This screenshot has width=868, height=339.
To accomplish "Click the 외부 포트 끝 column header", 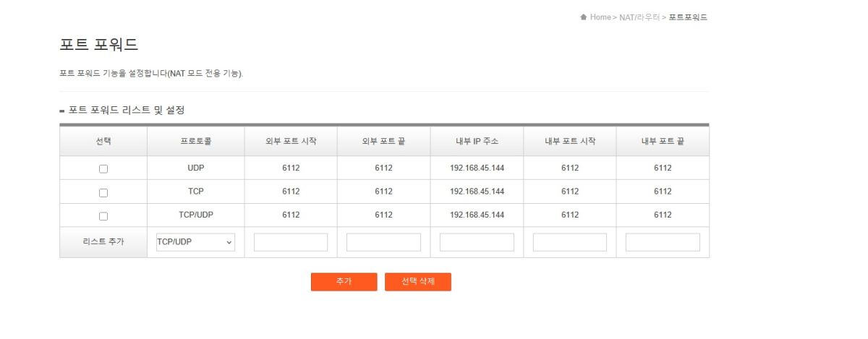I will [383, 141].
